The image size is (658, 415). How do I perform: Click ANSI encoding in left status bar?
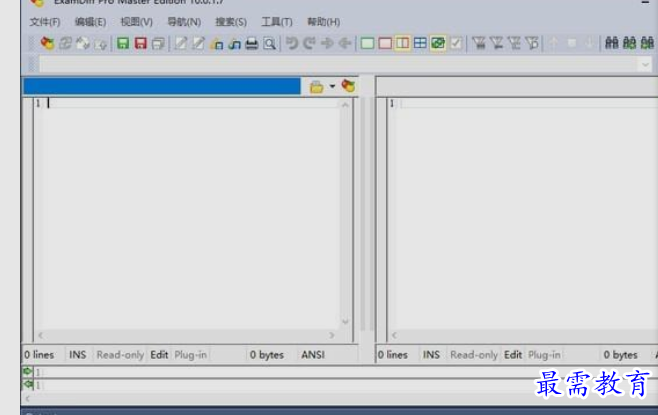pyautogui.click(x=313, y=355)
